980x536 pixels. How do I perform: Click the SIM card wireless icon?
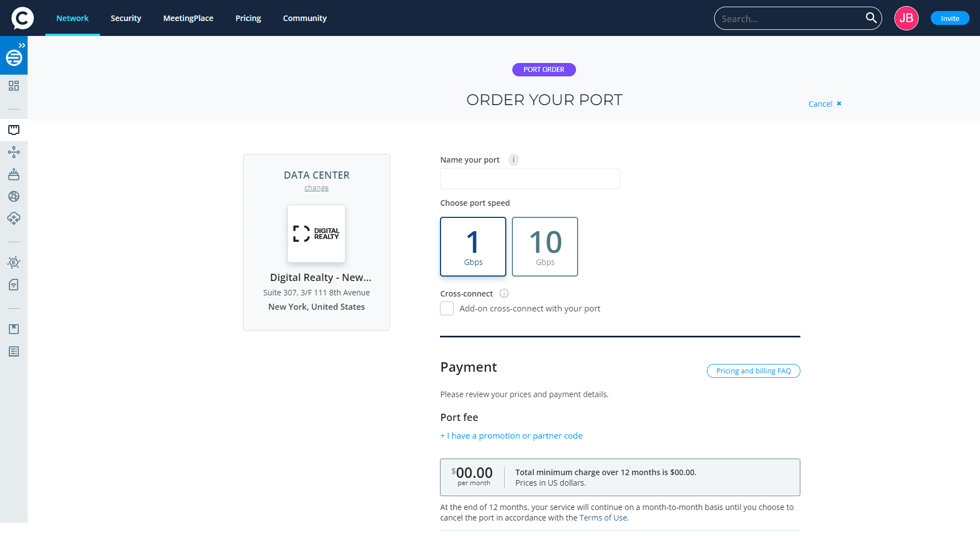pyautogui.click(x=14, y=285)
